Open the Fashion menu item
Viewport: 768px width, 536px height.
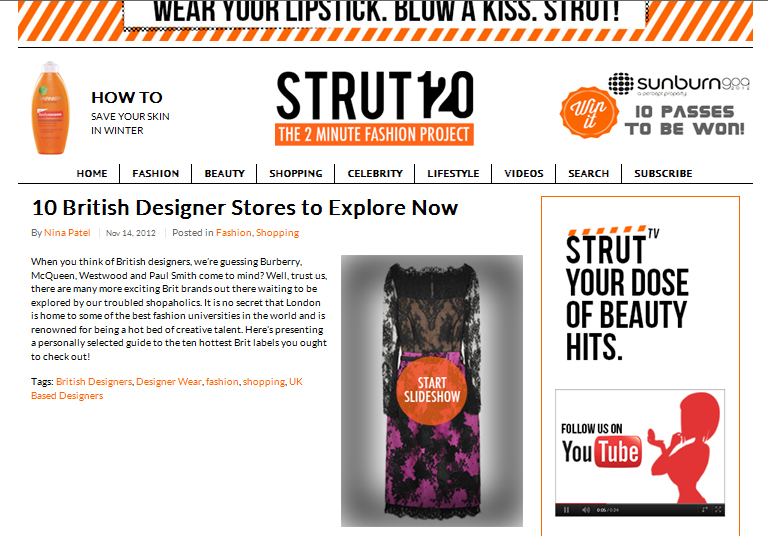[x=156, y=173]
